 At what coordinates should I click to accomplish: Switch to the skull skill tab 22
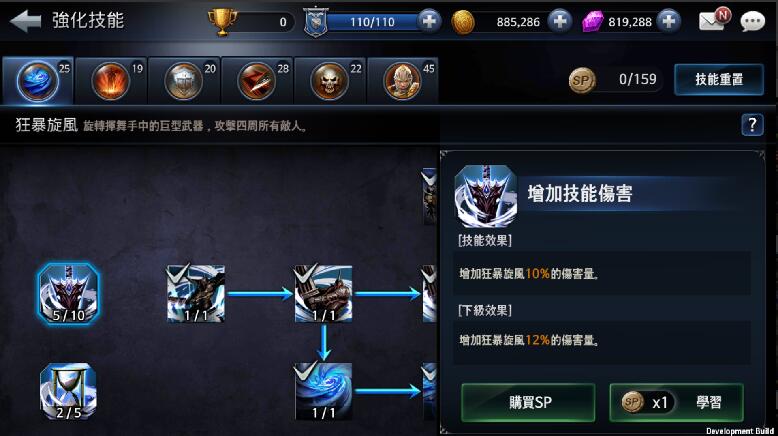329,80
